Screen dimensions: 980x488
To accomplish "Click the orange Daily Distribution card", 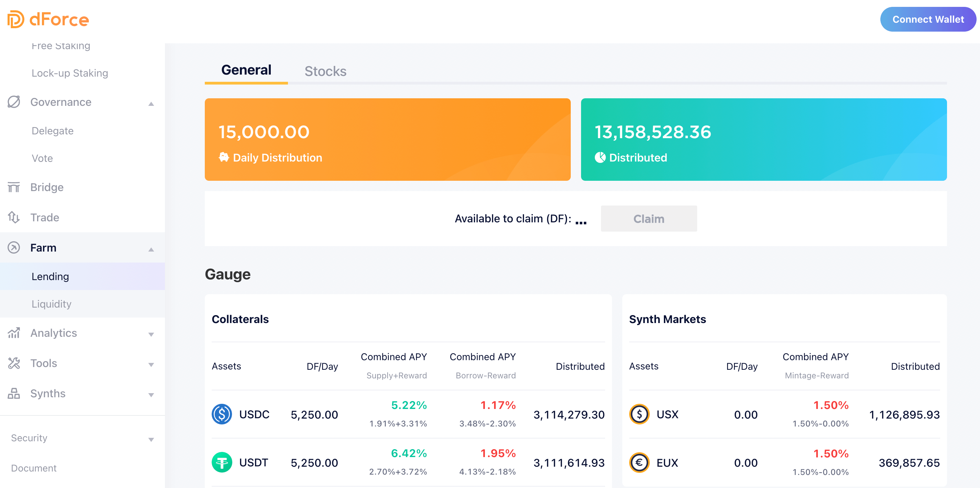I will 387,139.
